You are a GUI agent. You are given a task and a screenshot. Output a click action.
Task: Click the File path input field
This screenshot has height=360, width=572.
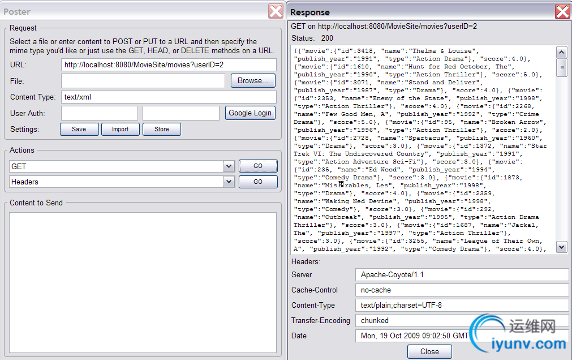pyautogui.click(x=143, y=81)
